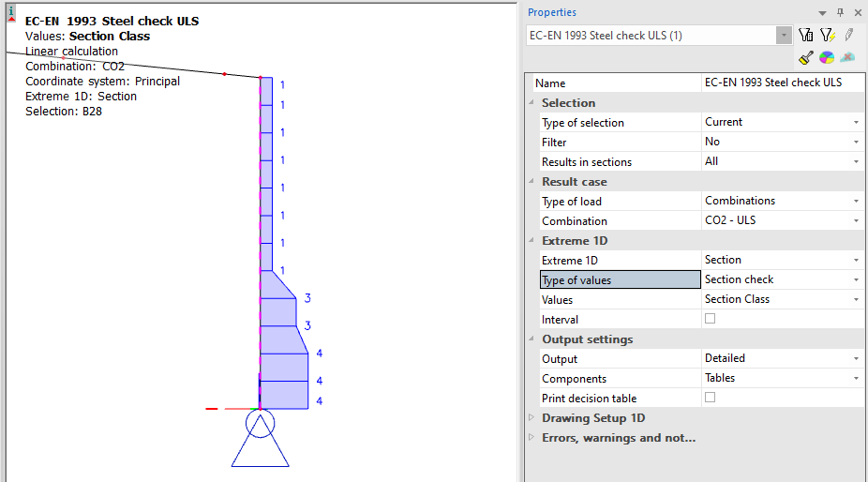Click the colorful pie chart surface icon

(x=827, y=57)
